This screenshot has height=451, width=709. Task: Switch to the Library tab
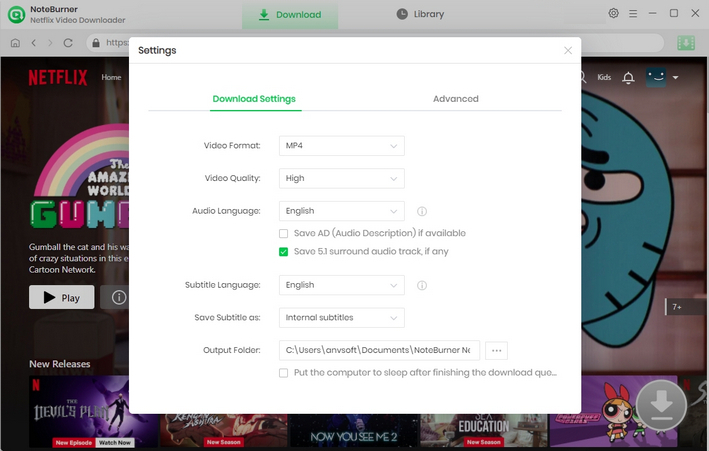coord(421,14)
